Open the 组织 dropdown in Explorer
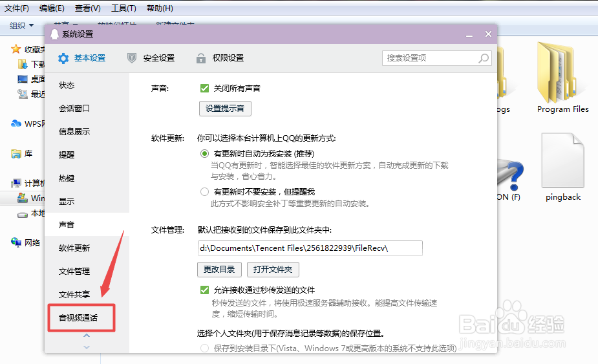This screenshot has height=364, width=598. (x=21, y=25)
